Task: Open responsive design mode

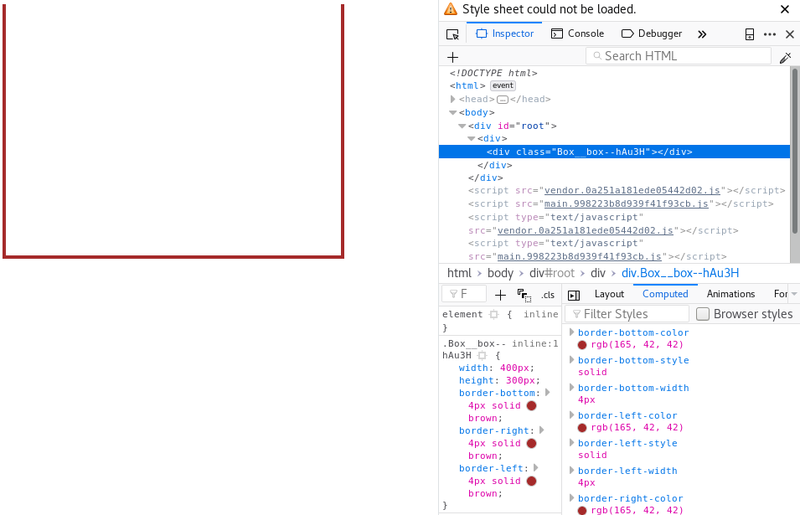Action: click(749, 34)
